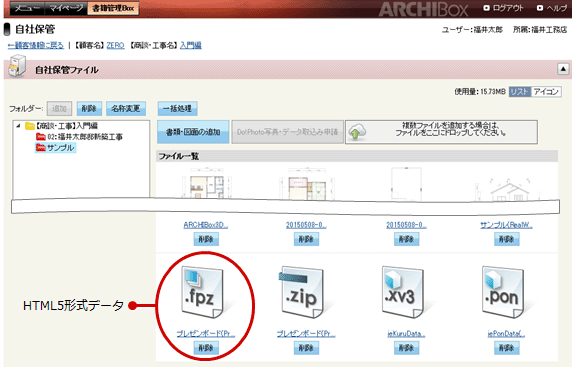Image resolution: width=572 pixels, height=367 pixels.
Task: Open the メニュー tab
Action: coord(27,8)
